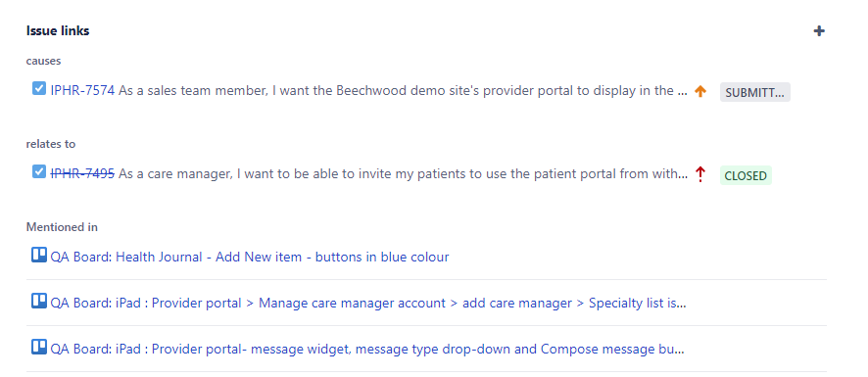
Task: Click the Trello icon beside Manage care manager card
Action: click(x=39, y=302)
